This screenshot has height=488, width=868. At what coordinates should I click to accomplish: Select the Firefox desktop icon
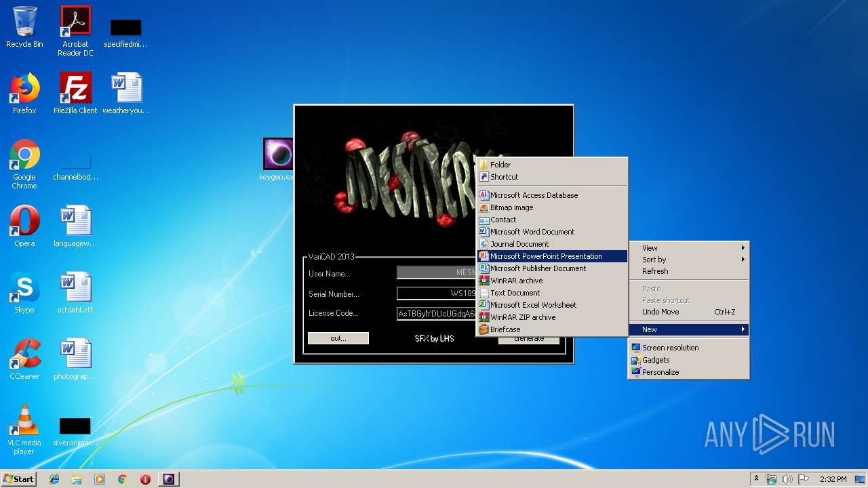[24, 94]
